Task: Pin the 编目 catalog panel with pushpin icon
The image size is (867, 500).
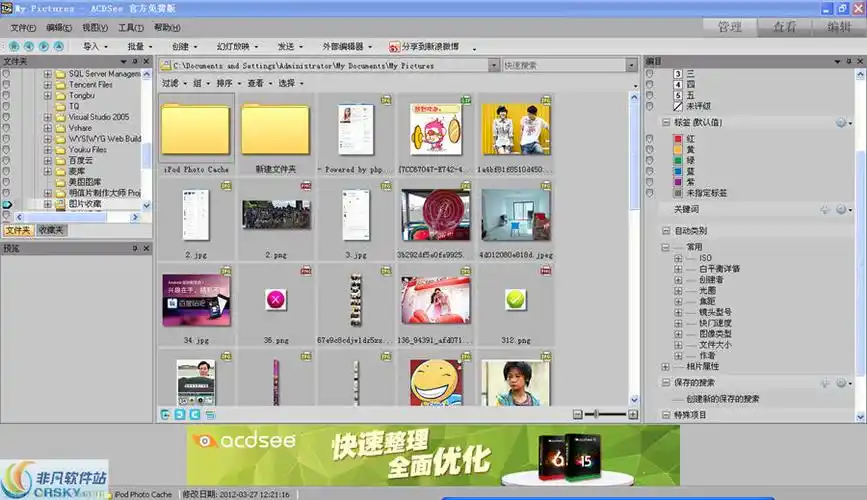Action: tap(849, 61)
